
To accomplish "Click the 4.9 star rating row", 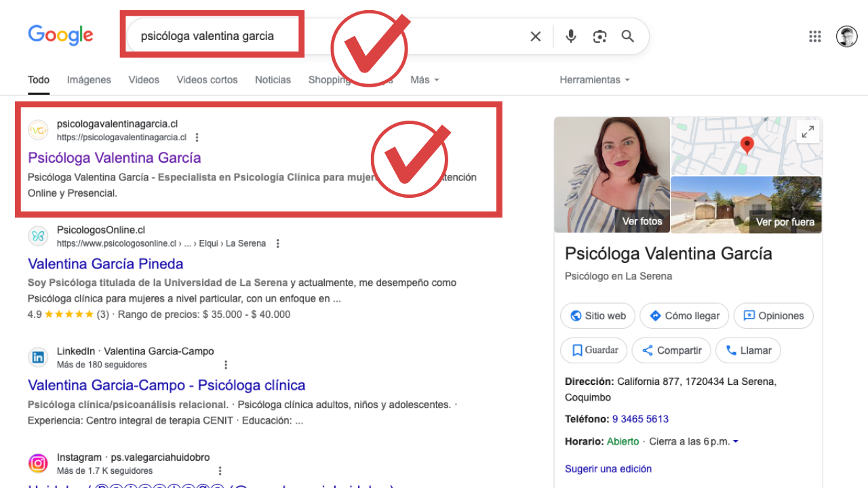I will (159, 314).
